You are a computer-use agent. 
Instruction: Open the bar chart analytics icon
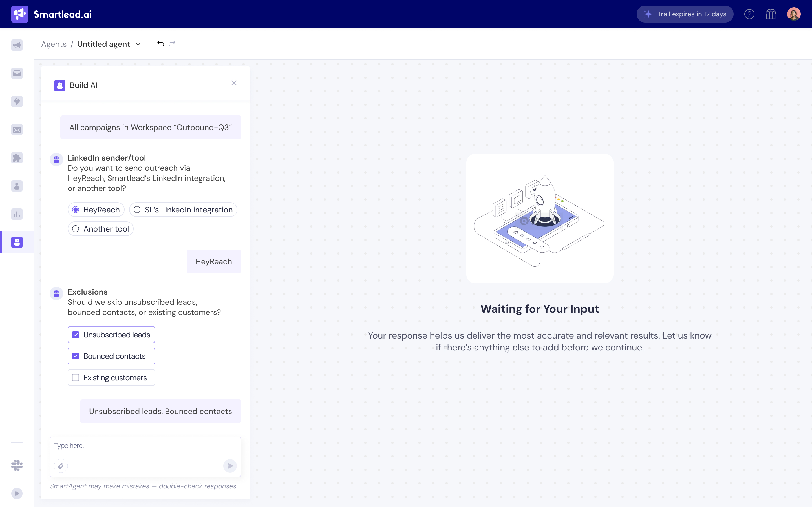17,214
